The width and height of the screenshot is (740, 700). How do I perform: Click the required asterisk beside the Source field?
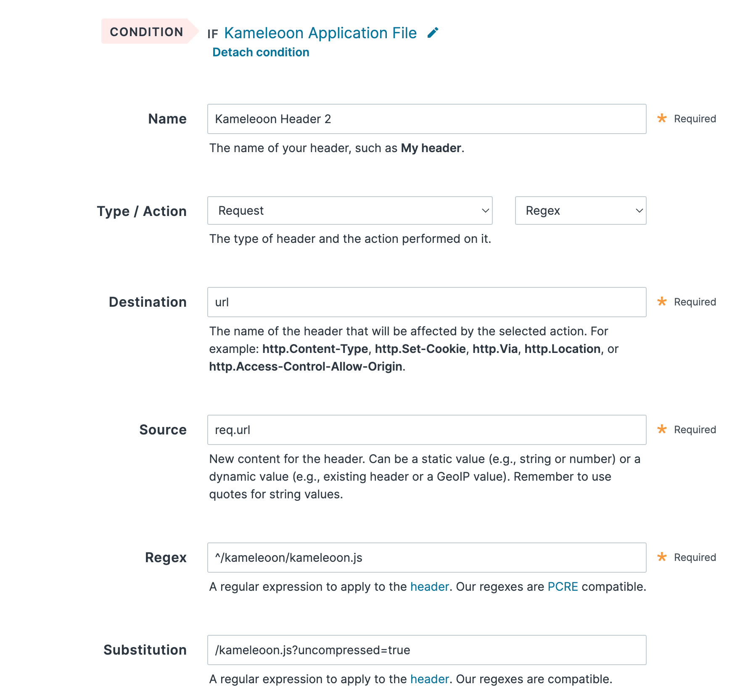click(x=662, y=429)
